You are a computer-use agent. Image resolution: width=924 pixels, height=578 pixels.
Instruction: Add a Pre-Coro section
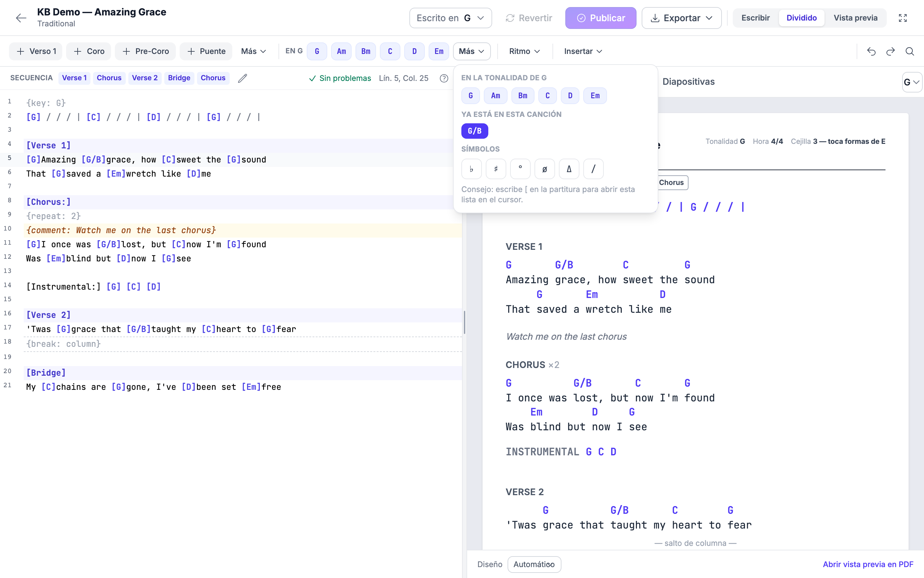point(145,51)
